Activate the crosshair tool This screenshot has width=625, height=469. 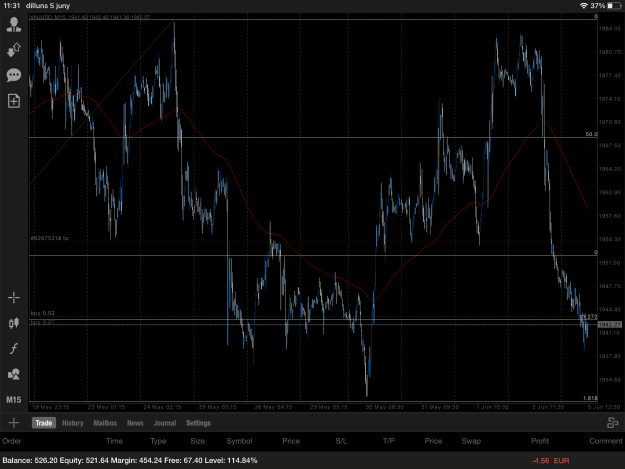(x=14, y=298)
